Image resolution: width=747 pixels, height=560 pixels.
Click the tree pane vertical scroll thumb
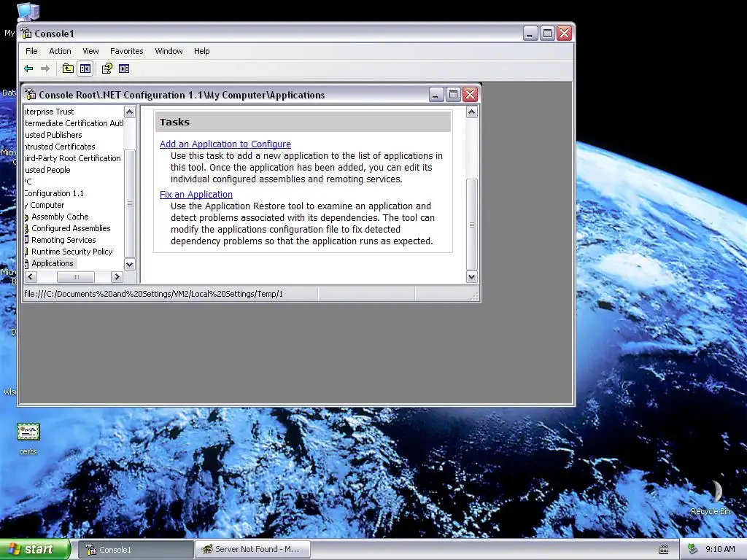[130, 204]
